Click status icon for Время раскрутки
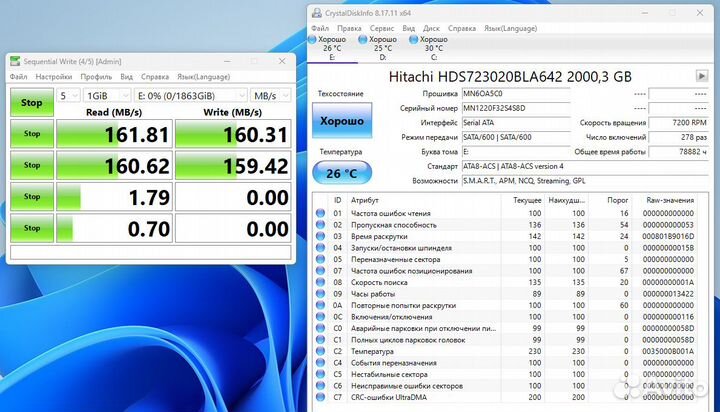 (x=321, y=236)
